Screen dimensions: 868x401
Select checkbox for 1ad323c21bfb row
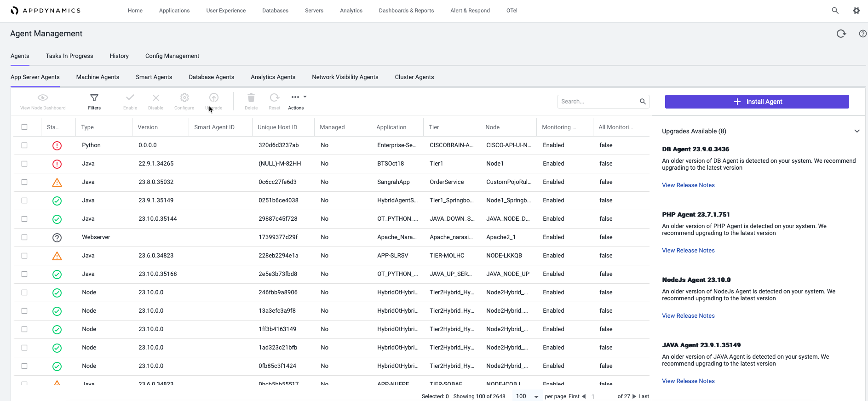24,348
